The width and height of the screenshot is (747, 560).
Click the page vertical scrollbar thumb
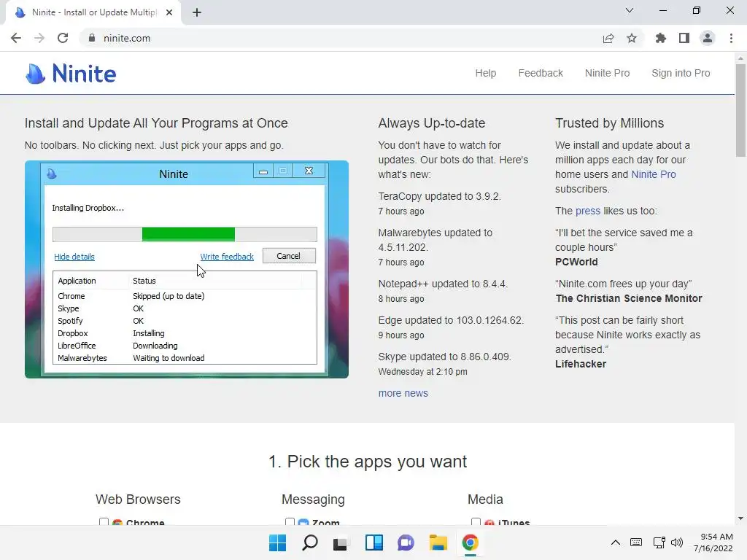740,111
